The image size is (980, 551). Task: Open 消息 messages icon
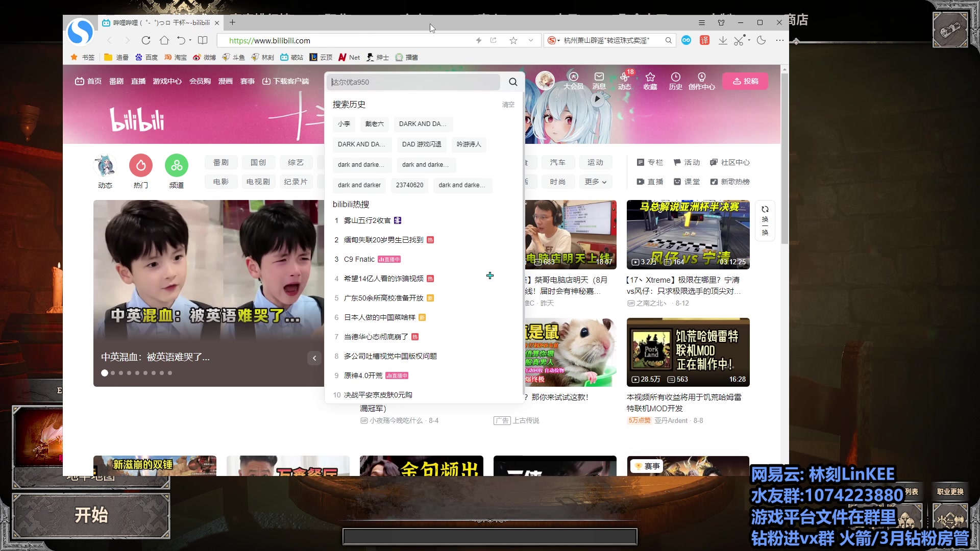point(599,81)
